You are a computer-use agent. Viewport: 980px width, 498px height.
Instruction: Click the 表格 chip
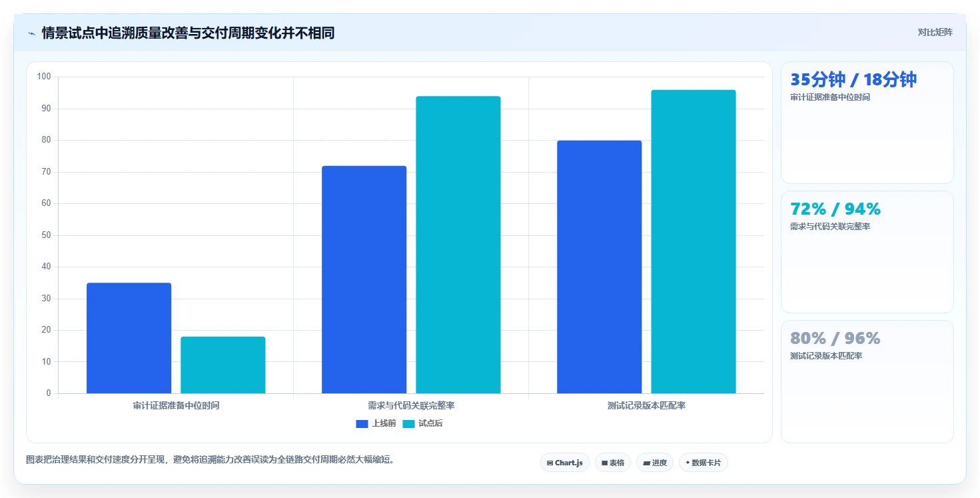pos(613,463)
